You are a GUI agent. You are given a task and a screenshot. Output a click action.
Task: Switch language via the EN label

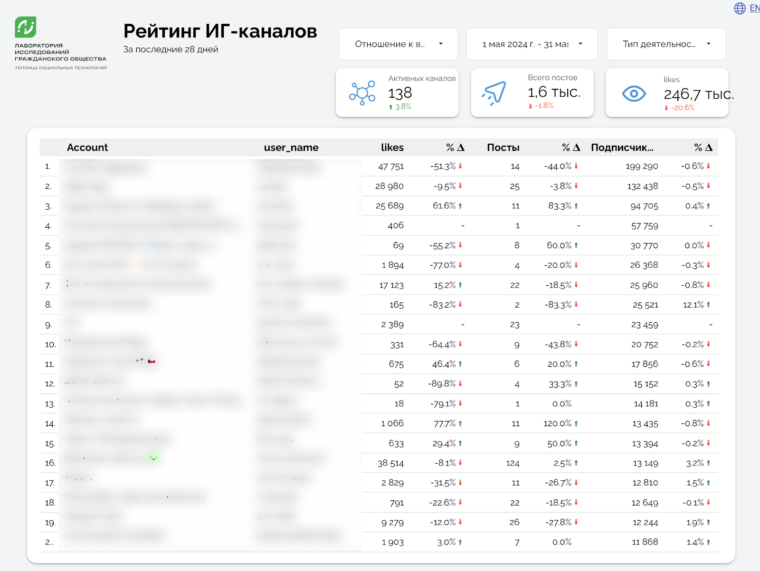click(x=754, y=8)
